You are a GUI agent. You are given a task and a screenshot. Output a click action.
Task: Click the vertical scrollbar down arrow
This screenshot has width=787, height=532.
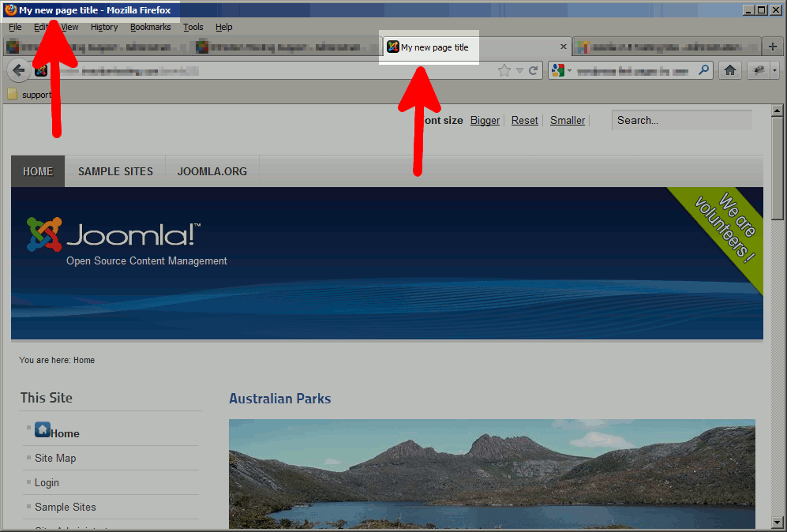[777, 523]
